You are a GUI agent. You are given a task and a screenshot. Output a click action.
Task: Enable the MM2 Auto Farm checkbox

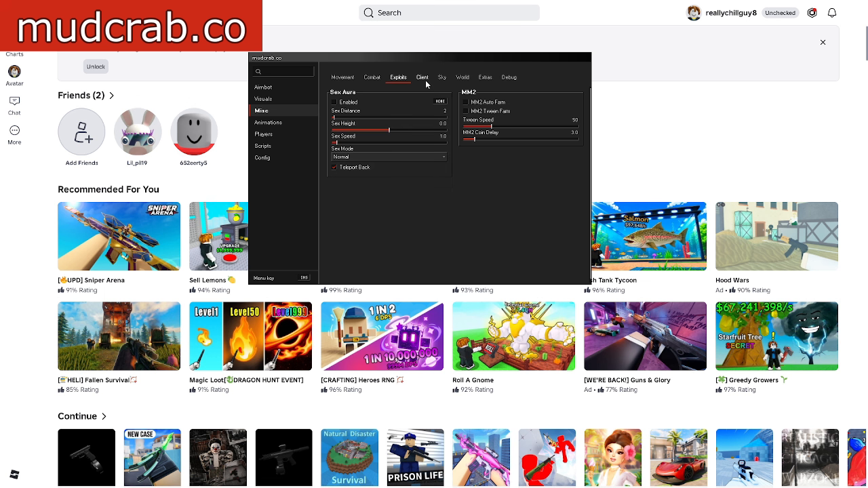pos(466,102)
